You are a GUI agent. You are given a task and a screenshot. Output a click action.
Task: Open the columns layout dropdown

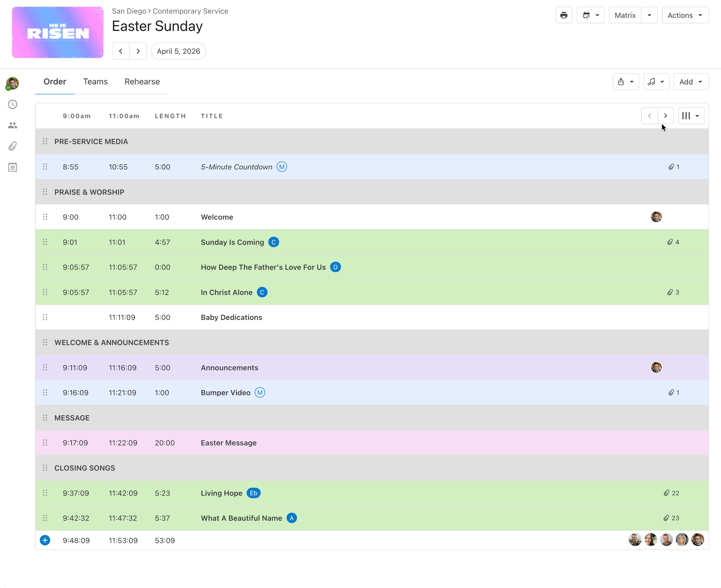point(691,116)
